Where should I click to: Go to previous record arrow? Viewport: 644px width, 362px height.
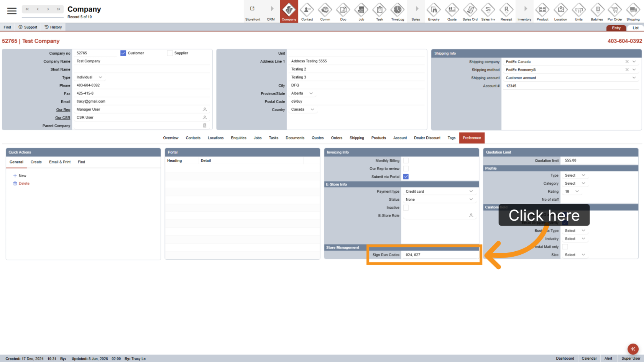pyautogui.click(x=38, y=9)
